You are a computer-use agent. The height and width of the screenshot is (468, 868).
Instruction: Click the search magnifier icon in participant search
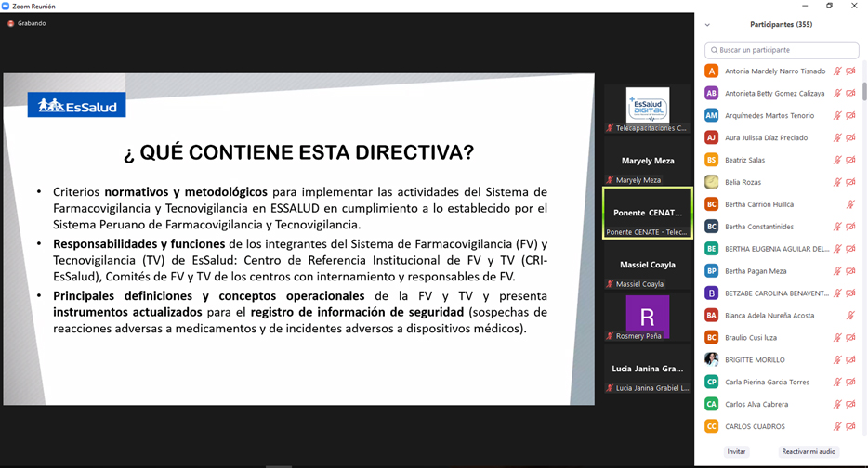coord(714,50)
